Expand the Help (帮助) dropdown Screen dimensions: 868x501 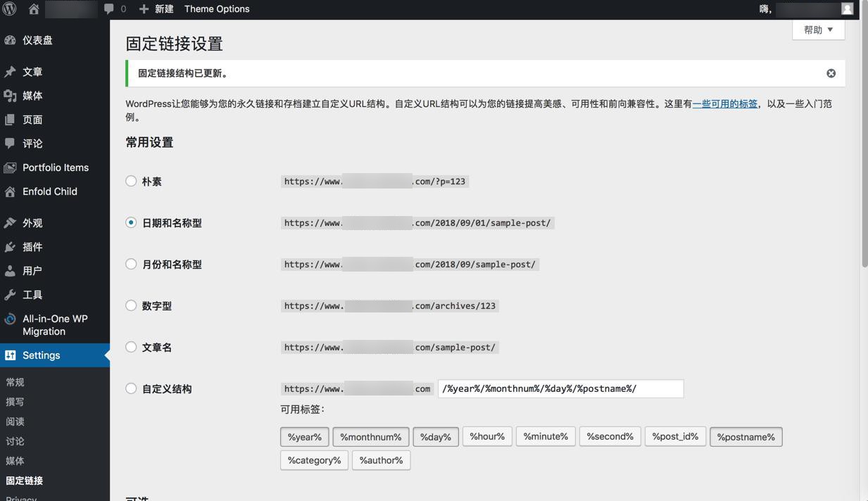pyautogui.click(x=818, y=30)
